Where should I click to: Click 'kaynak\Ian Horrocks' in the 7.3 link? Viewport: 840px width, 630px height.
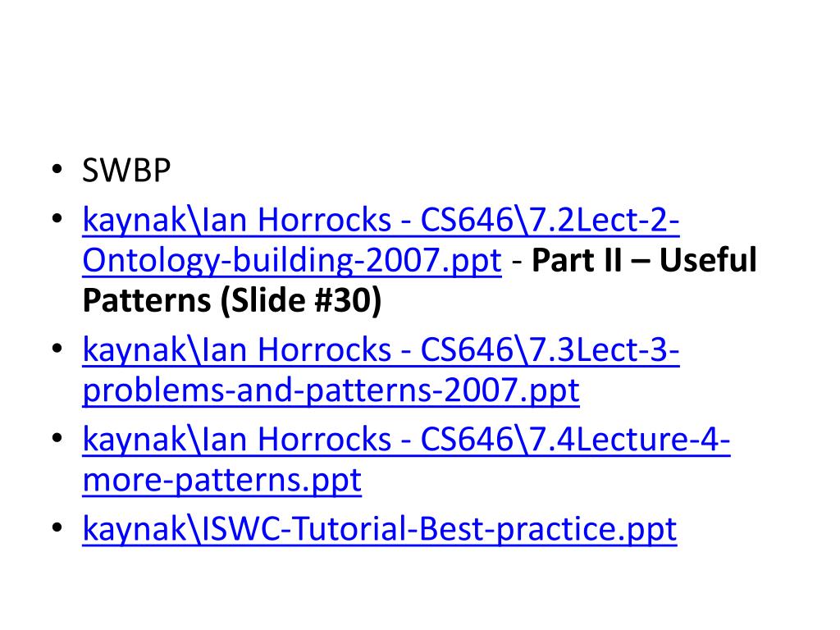pyautogui.click(x=237, y=350)
